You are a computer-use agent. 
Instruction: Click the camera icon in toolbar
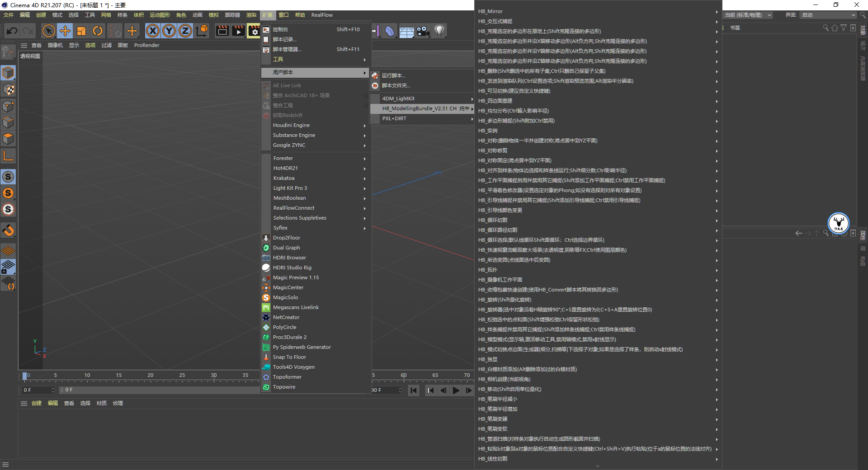coord(423,31)
